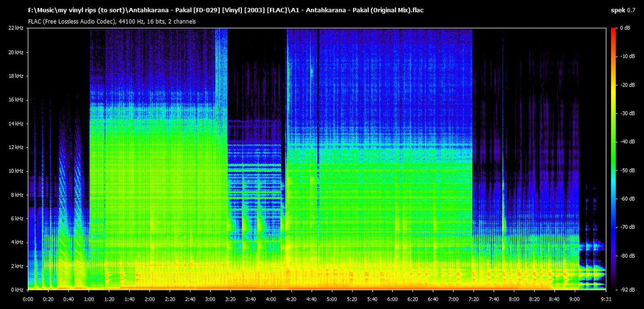Screen dimensions: 644x309
Task: Click the 5:00 time axis label
Action: tap(332, 299)
